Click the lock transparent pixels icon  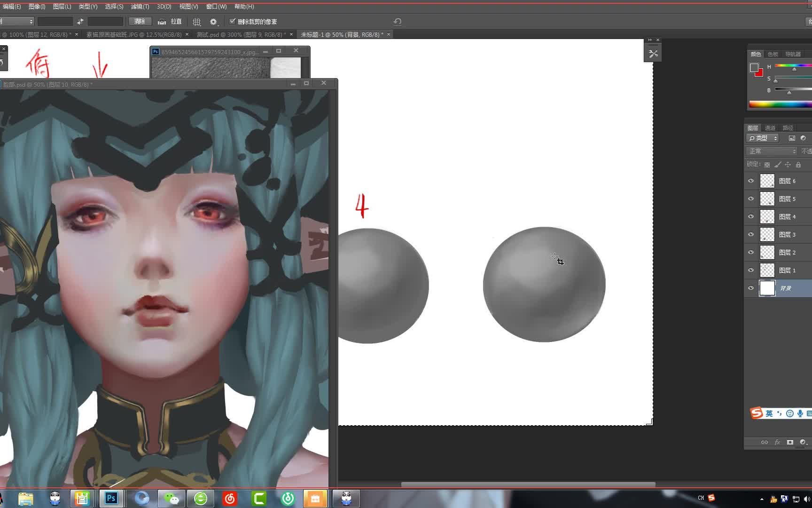click(766, 165)
